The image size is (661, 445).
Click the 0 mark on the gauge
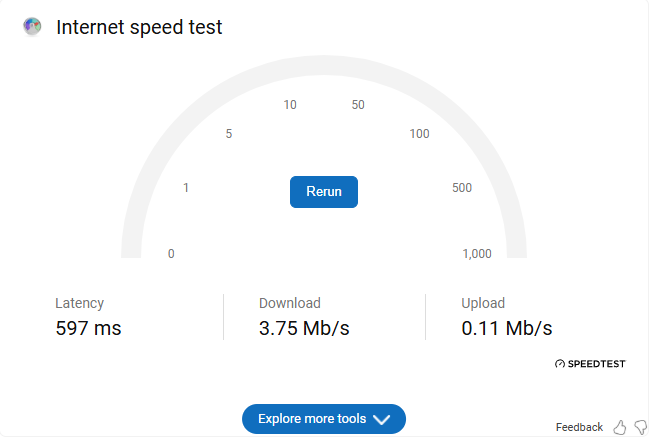coord(171,254)
